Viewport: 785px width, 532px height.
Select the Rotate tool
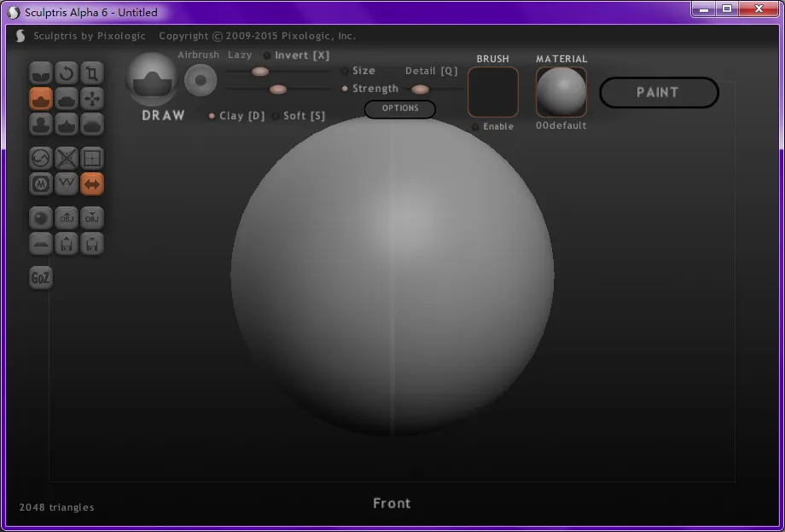click(67, 73)
